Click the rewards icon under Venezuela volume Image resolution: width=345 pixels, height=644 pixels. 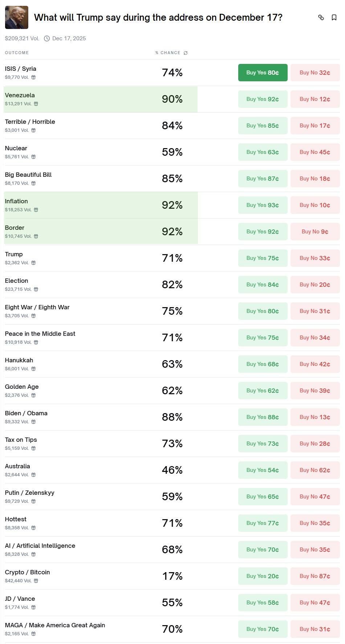click(36, 104)
